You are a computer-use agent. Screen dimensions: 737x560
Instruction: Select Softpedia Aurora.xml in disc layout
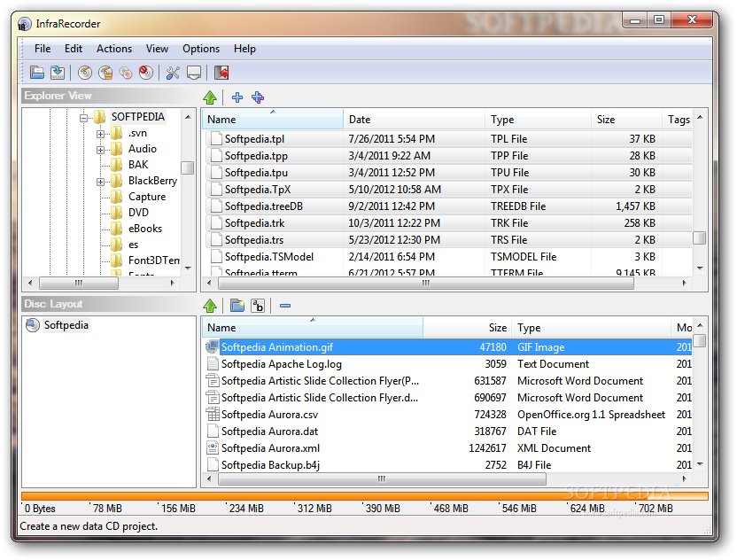[x=448, y=448]
